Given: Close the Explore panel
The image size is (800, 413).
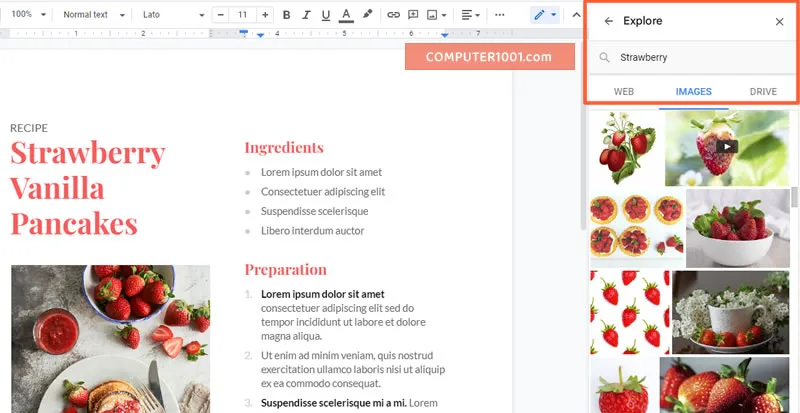Looking at the screenshot, I should 779,21.
